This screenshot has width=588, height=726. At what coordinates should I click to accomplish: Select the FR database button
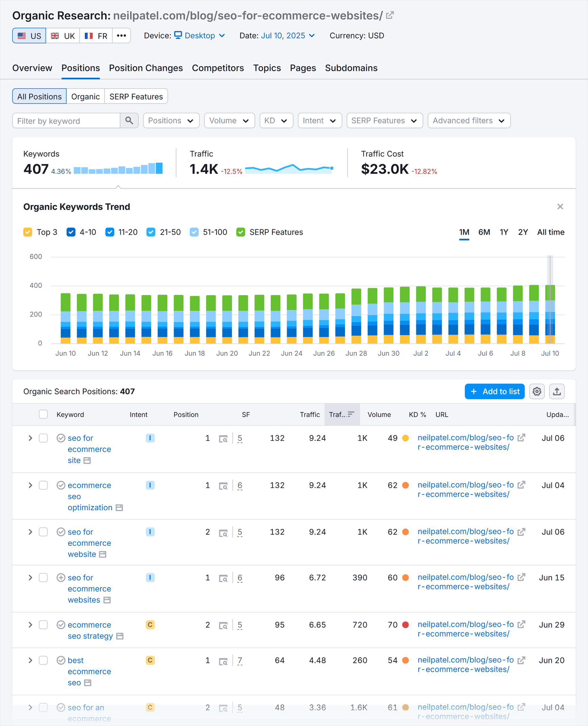96,35
